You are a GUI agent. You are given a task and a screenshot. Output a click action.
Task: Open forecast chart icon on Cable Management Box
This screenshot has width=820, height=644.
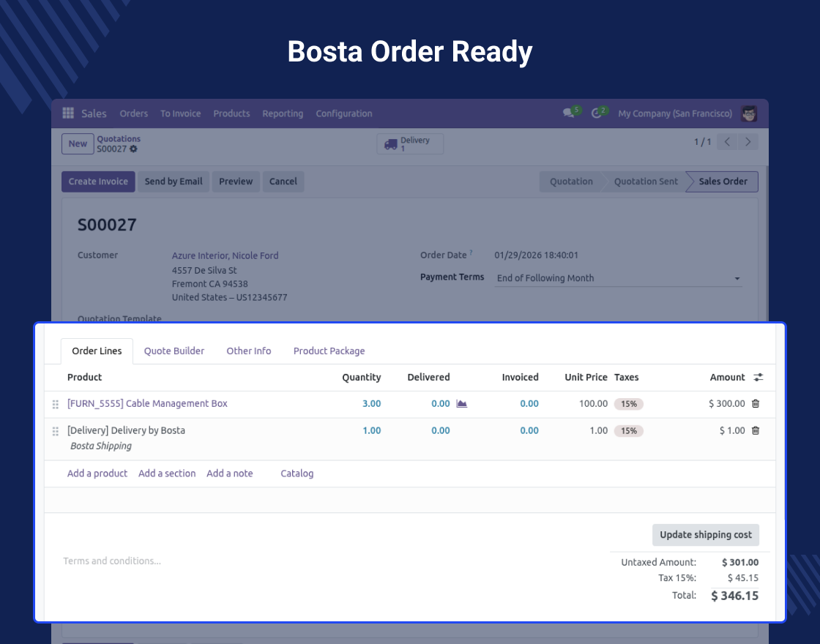tap(461, 403)
